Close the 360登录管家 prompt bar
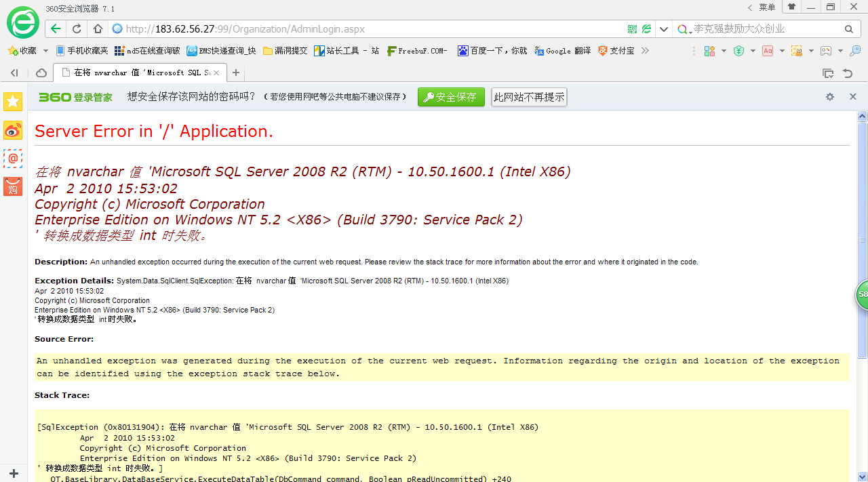This screenshot has height=482, width=868. pos(853,97)
